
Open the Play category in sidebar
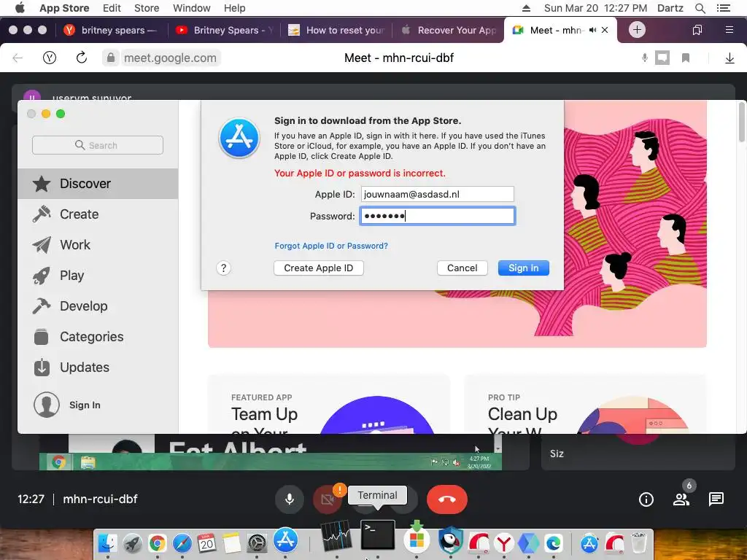(x=98, y=275)
